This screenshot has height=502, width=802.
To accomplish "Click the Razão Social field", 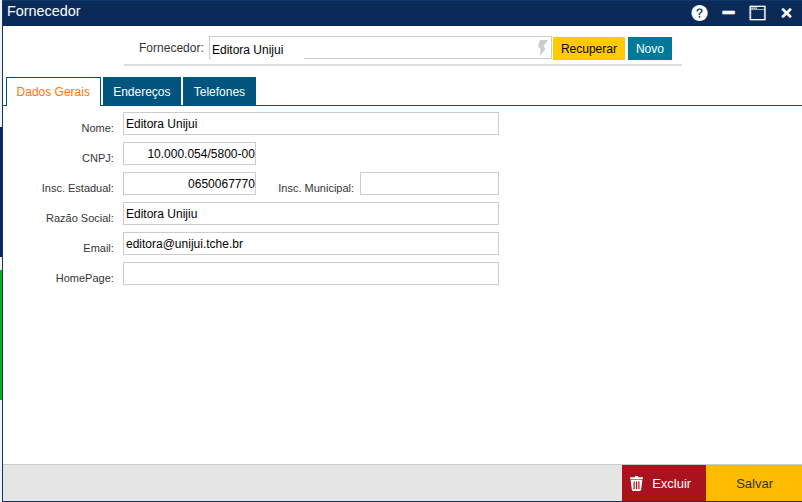I will (310, 214).
